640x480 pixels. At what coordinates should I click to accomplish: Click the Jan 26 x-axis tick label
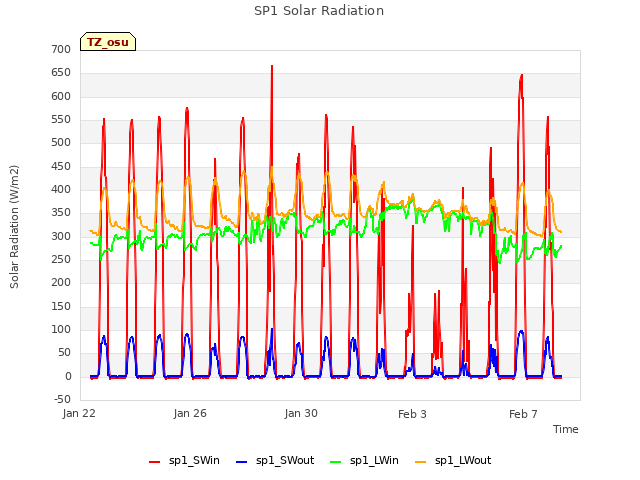190,413
